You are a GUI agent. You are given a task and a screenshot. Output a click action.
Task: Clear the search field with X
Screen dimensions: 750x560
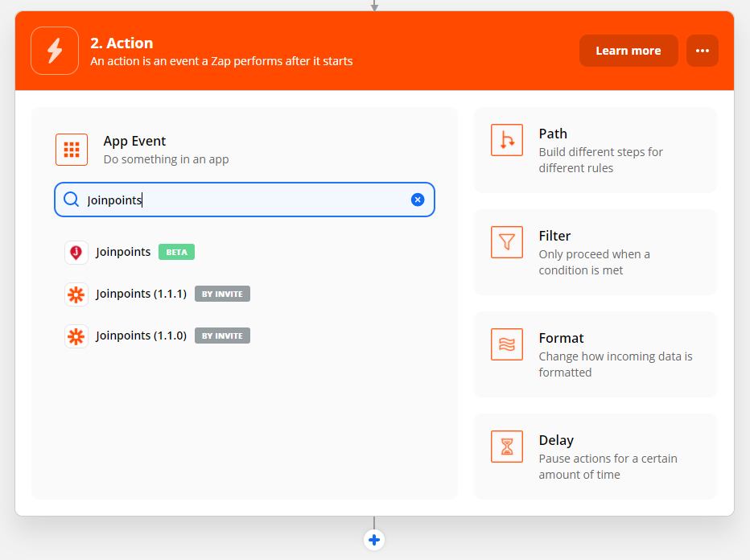tap(418, 200)
